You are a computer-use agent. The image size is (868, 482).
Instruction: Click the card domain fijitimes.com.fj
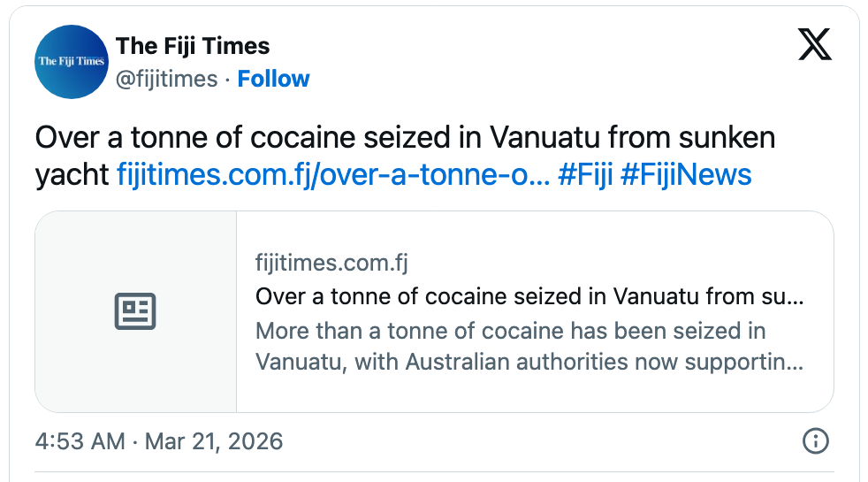coord(331,263)
